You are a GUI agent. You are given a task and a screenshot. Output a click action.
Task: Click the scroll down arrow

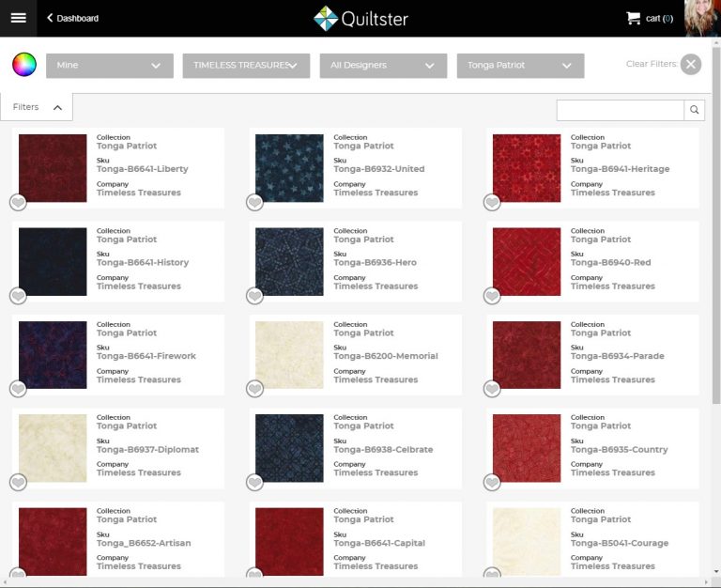click(x=716, y=572)
